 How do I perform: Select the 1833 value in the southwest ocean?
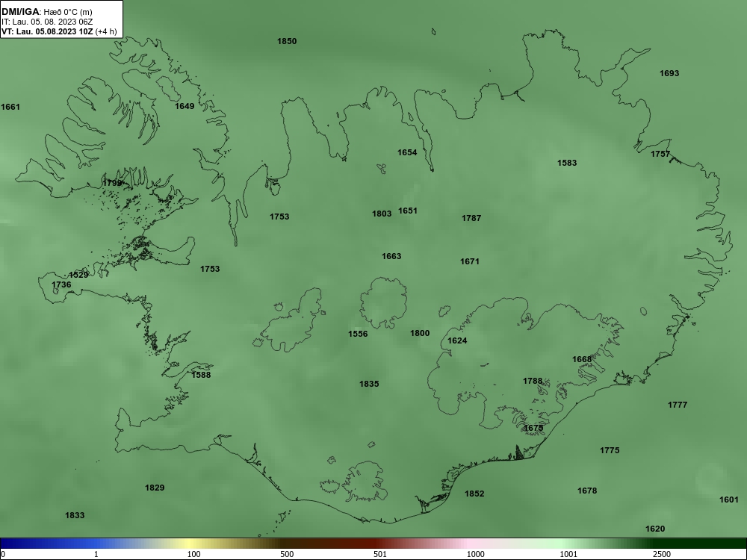(75, 515)
